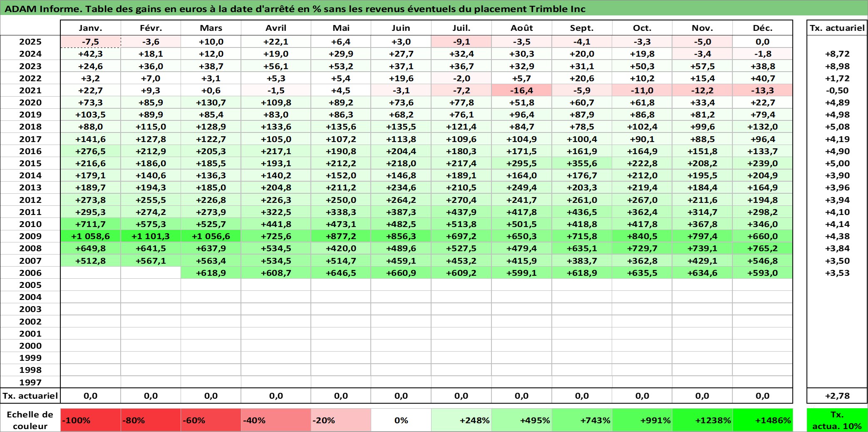Screen dimensions: 868x432
Task: Select the 2013 June cell +234,6
Action: (x=401, y=187)
